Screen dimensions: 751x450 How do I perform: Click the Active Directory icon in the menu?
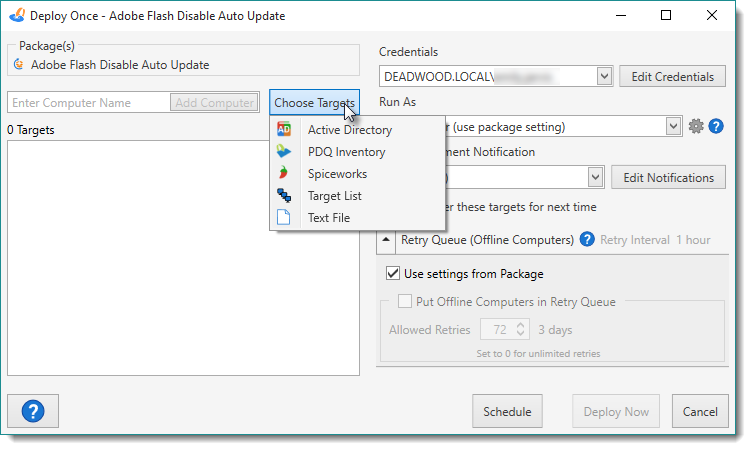click(284, 129)
